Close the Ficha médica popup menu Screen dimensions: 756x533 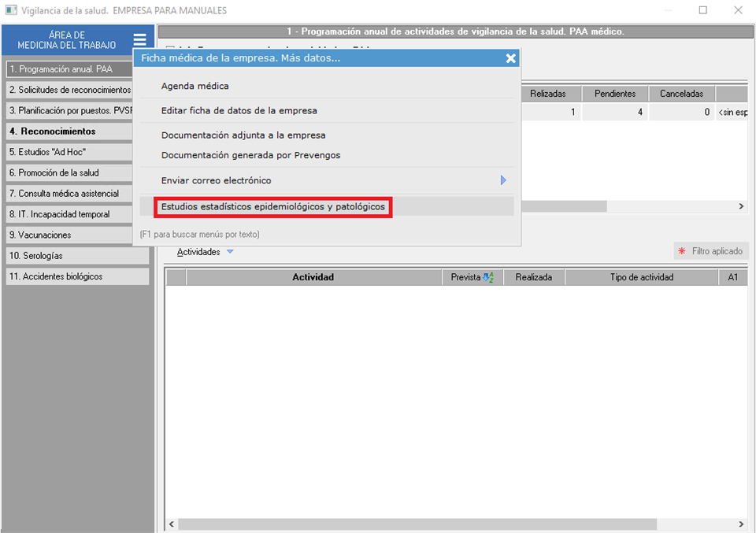pyautogui.click(x=510, y=58)
